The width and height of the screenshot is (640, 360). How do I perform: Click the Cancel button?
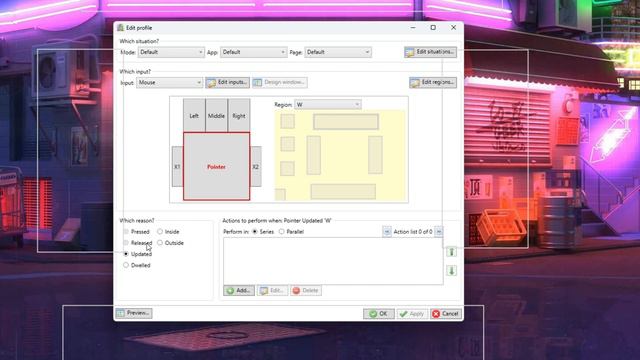[446, 313]
